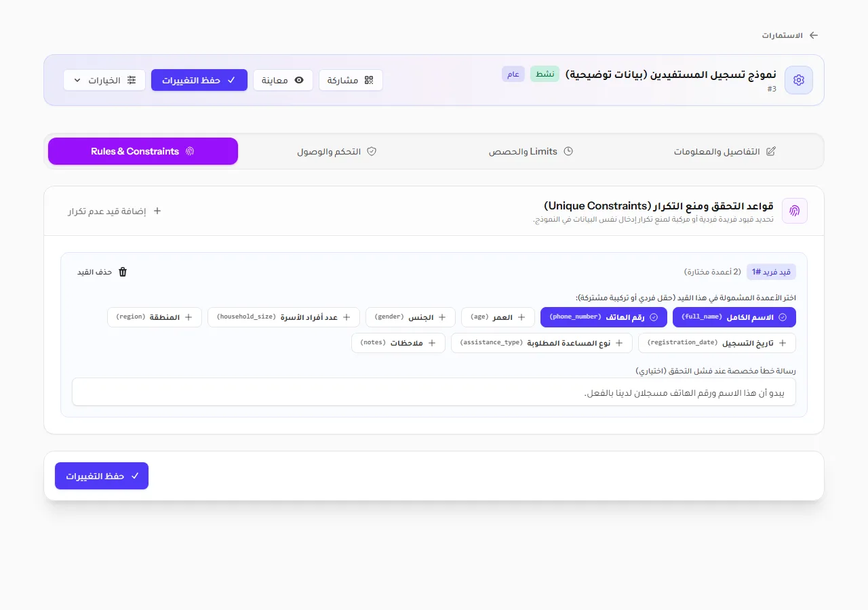Click the plus icon on العمر chip
Image resolution: width=868 pixels, height=610 pixels.
[x=521, y=317]
